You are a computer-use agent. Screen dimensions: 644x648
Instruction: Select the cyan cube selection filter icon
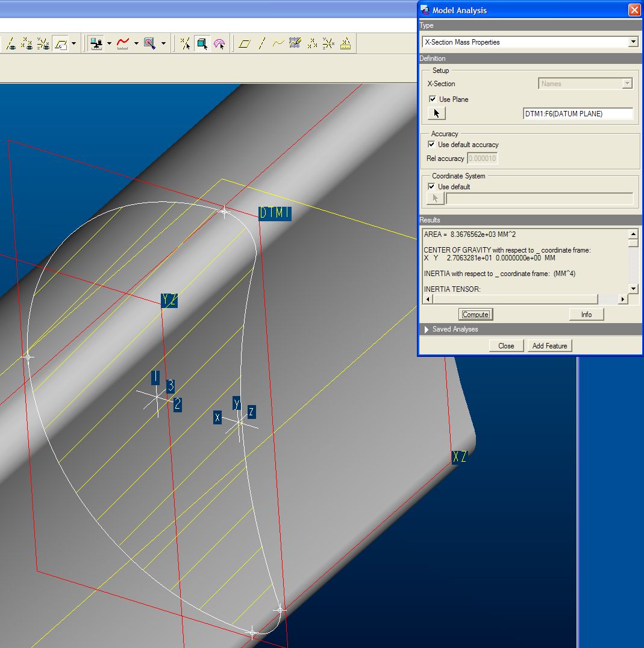202,43
